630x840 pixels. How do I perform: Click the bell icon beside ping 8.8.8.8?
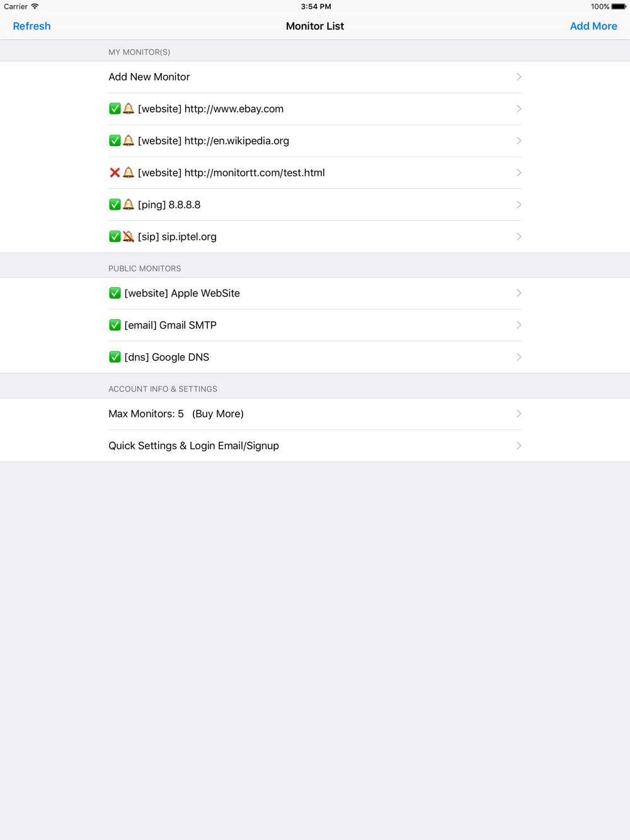coord(129,205)
